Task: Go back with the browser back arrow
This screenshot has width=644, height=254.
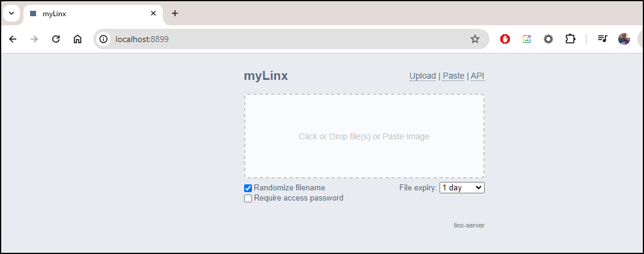Action: 13,39
